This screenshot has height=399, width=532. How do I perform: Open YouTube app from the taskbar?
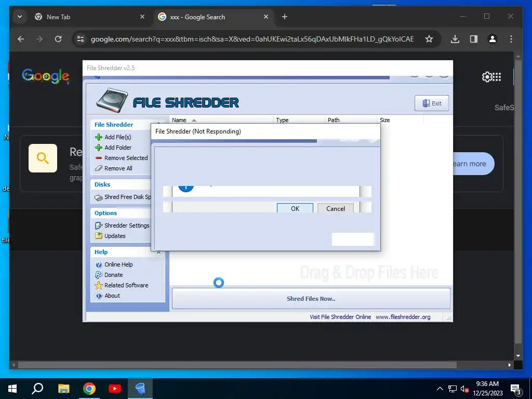pyautogui.click(x=115, y=389)
